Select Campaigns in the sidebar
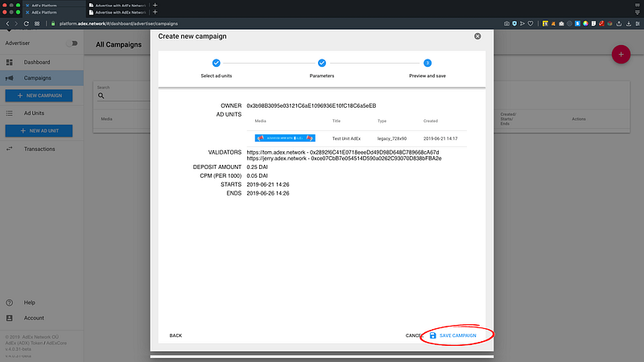The width and height of the screenshot is (644, 362). point(42,78)
